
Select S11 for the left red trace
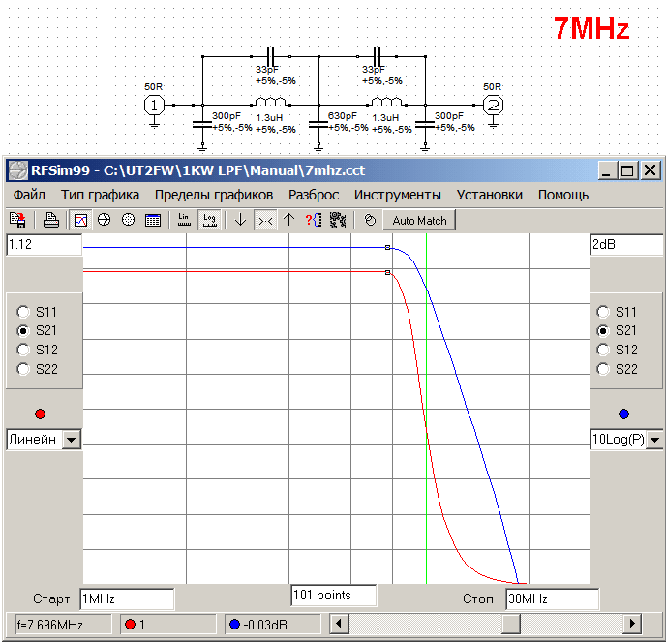coord(23,312)
